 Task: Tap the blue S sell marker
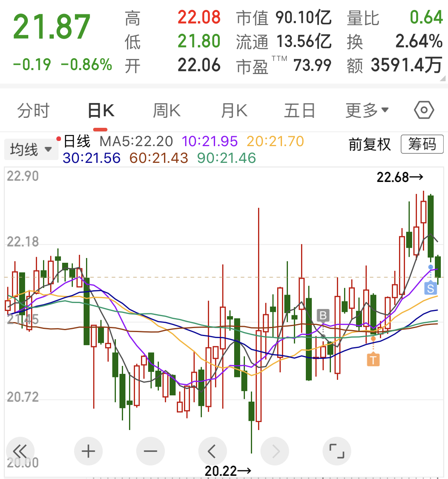430,288
